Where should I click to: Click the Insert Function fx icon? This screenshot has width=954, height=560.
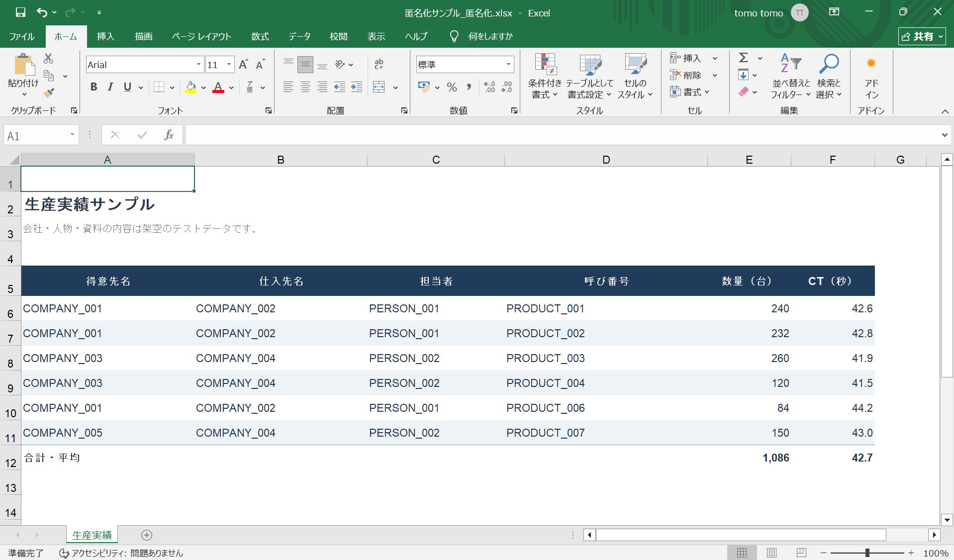point(169,135)
